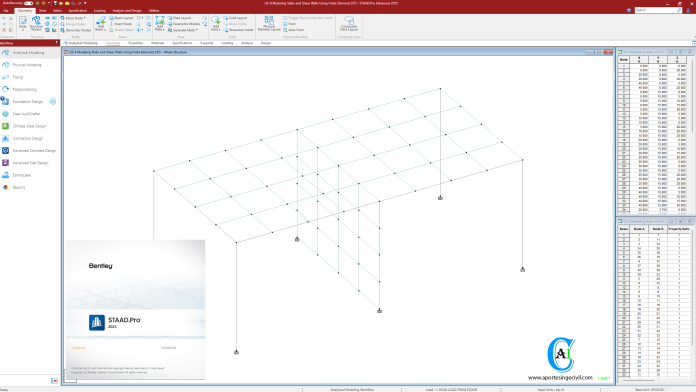Click the Form button in Physical Member group

[290, 24]
